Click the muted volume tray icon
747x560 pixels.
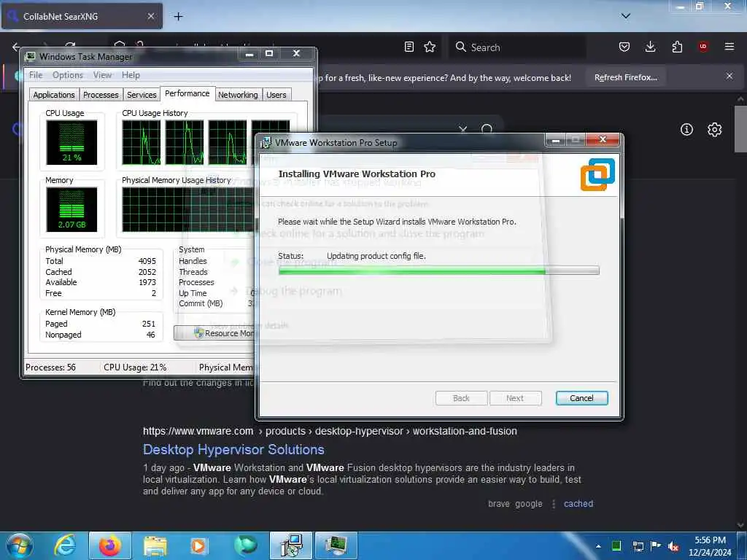tap(673, 546)
